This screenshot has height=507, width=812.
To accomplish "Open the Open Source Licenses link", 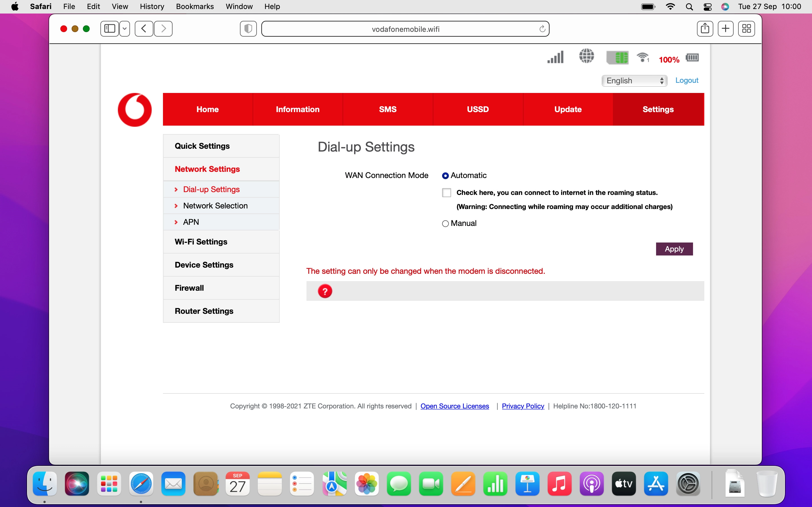I will coord(455,406).
